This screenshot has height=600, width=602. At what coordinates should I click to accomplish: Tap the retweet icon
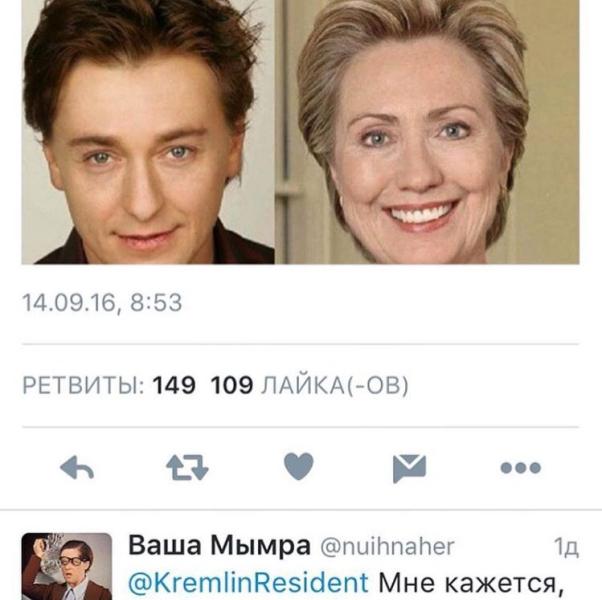187,468
